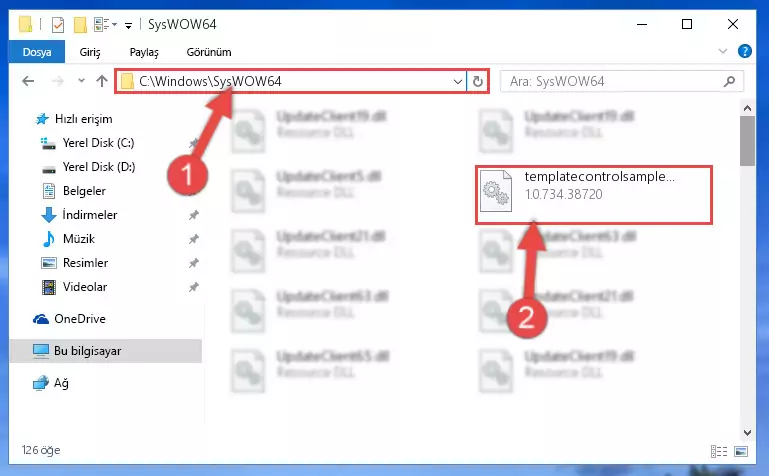Open the Görünüm ribbon tab
This screenshot has height=476, width=769.
click(209, 52)
